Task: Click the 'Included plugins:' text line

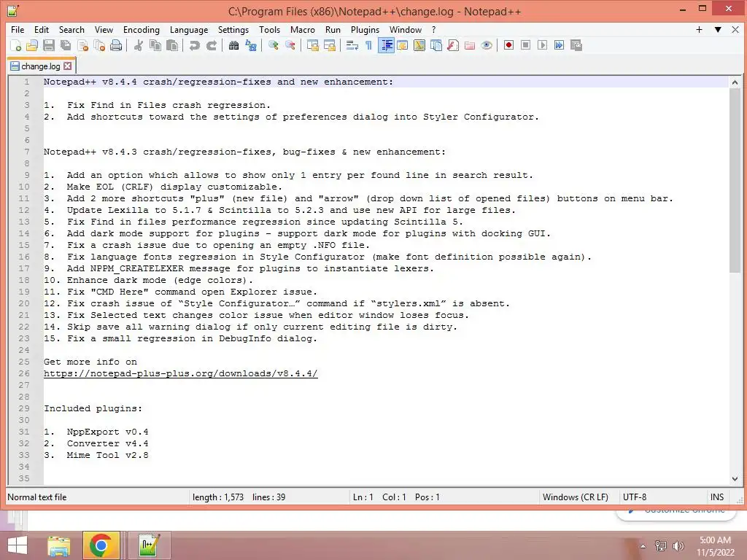Action: click(x=93, y=408)
